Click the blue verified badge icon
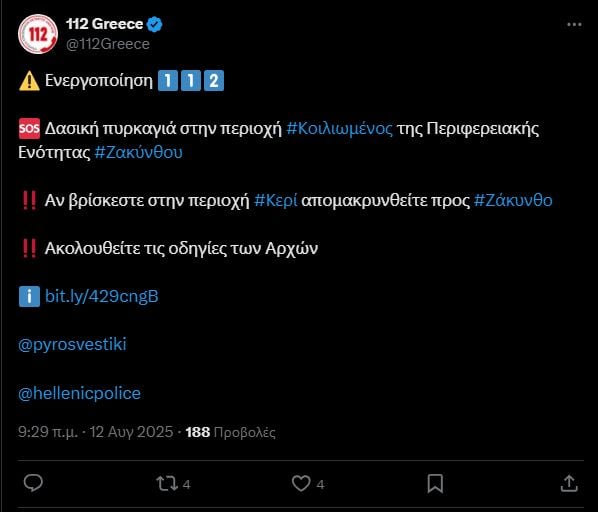Screen dimensions: 598x512 (154, 24)
